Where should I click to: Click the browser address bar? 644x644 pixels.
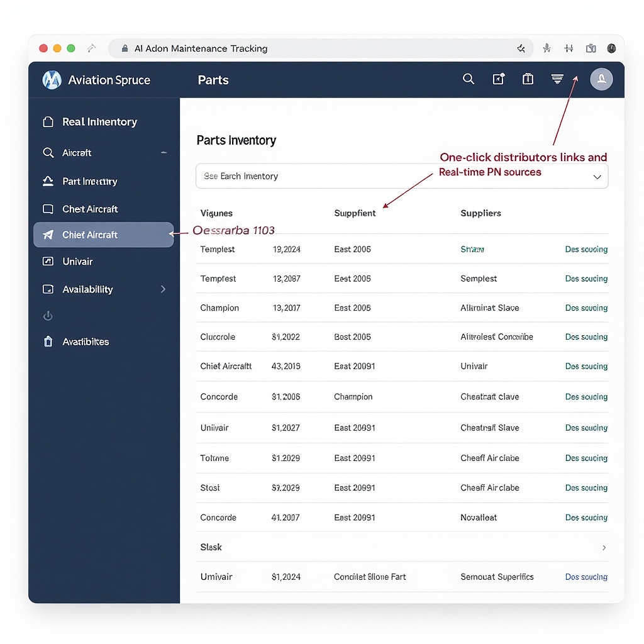320,48
